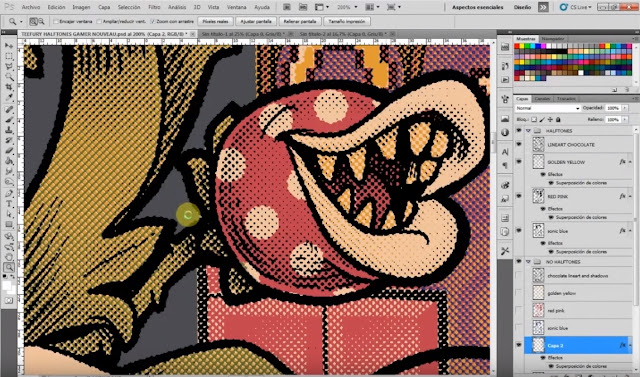640x377 pixels.
Task: Select the Aspectos esenciales workspace
Action: pyautogui.click(x=478, y=7)
